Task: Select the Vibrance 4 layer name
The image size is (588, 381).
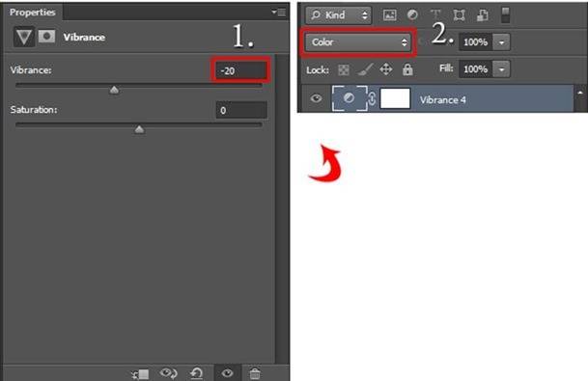Action: (442, 100)
